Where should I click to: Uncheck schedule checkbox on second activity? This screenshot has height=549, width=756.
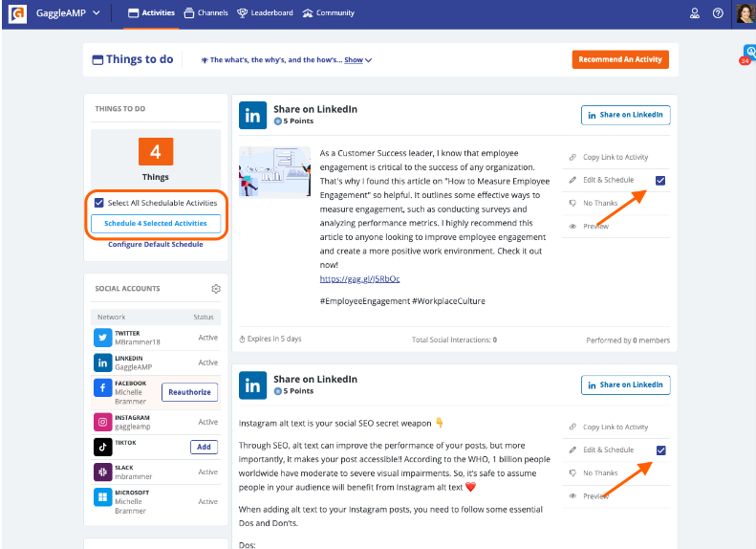[661, 450]
